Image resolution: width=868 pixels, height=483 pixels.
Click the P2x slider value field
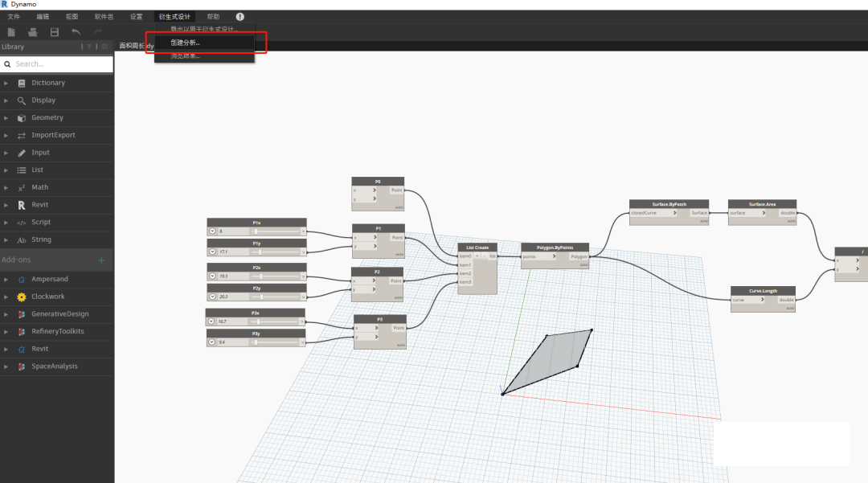[234, 276]
